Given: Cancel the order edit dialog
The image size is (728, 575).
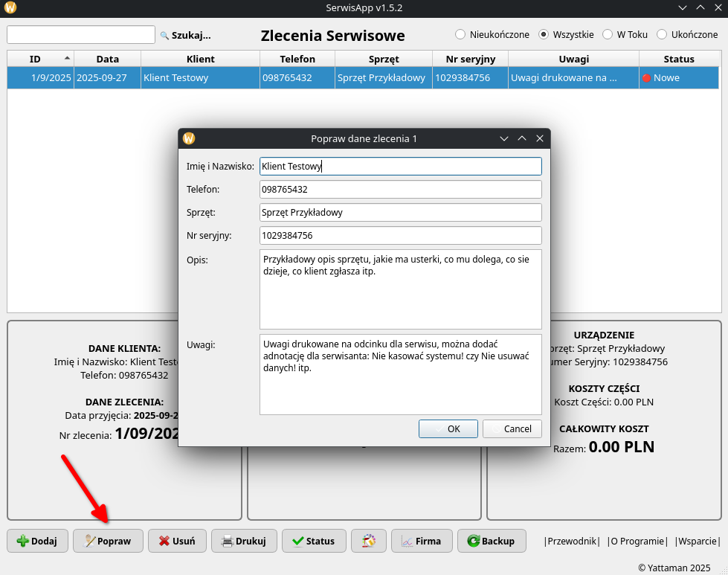Looking at the screenshot, I should tap(512, 428).
